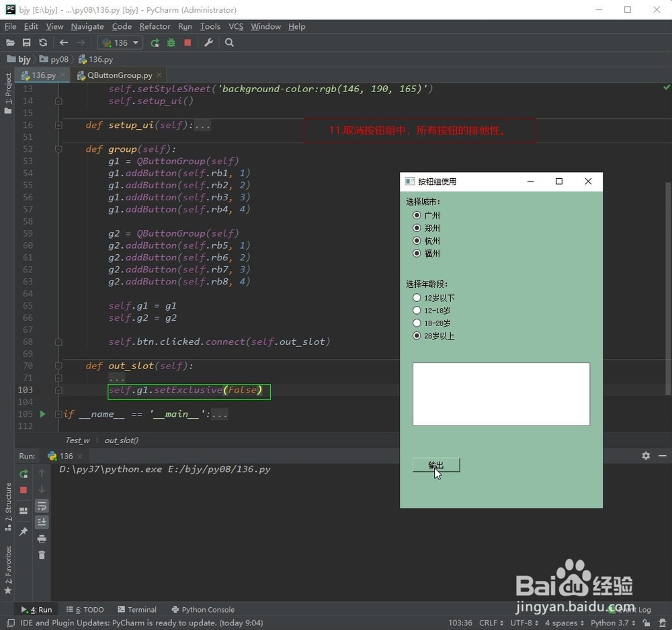Screen dimensions: 672x630
Task: Open the Project side panel
Action: coord(7,93)
